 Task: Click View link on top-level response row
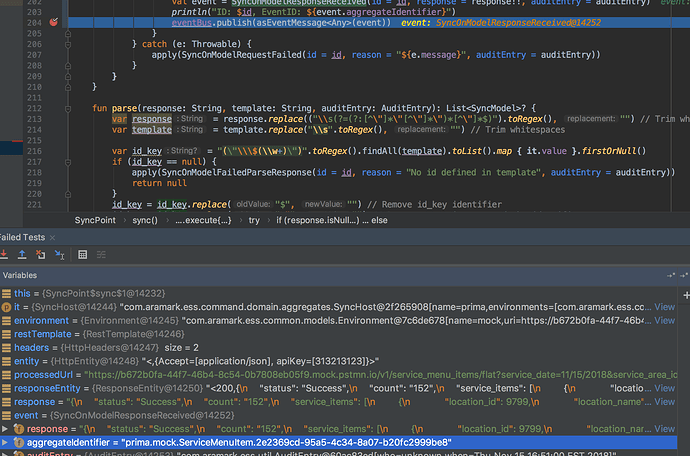pyautogui.click(x=664, y=402)
